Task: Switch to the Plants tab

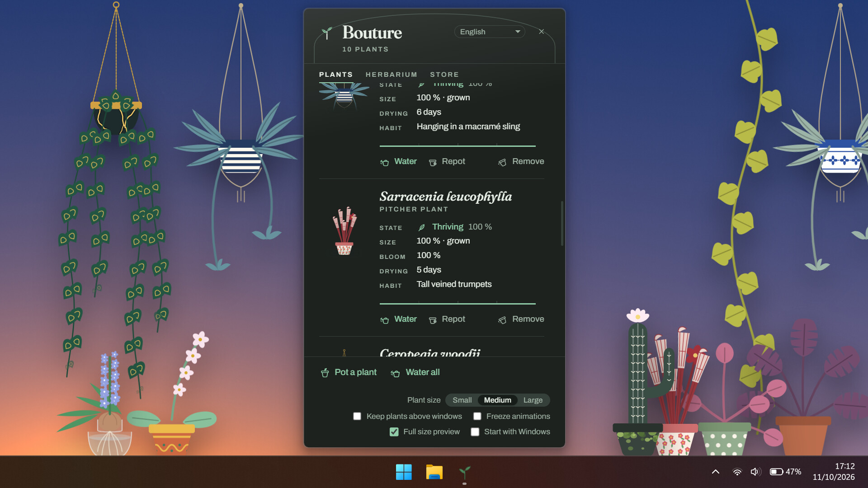Action: click(x=335, y=75)
